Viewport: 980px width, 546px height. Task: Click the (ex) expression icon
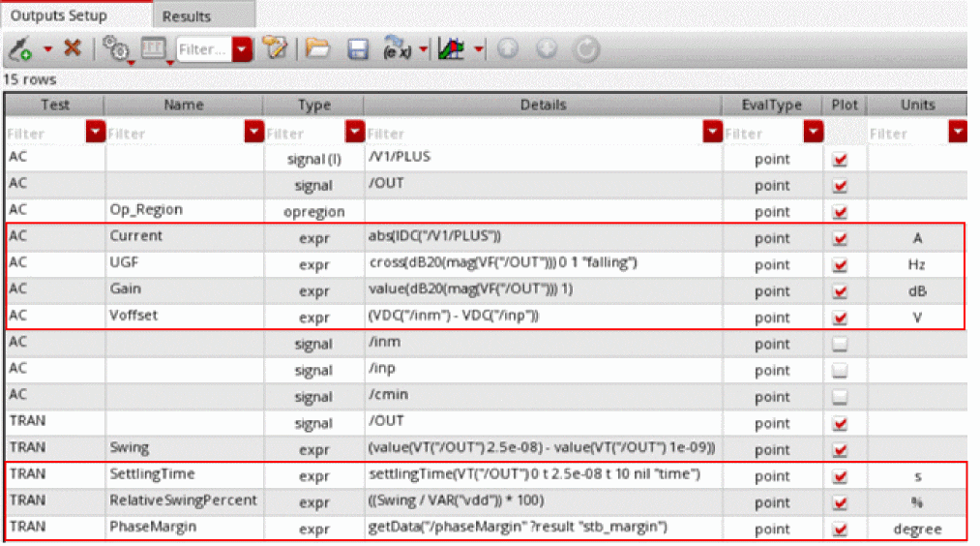397,48
